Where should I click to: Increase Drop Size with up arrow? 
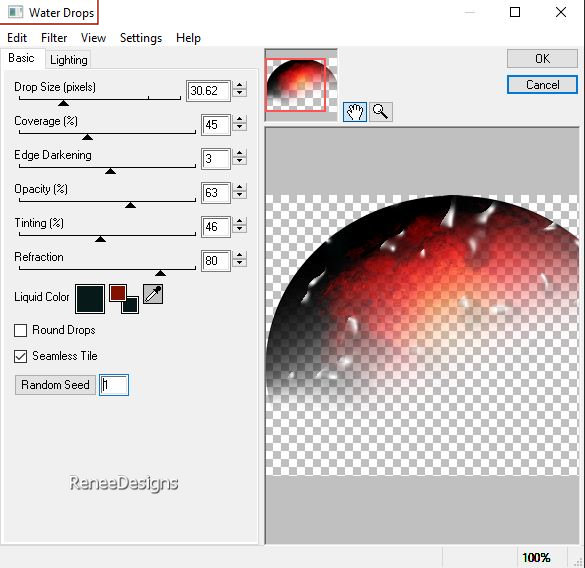pos(240,85)
